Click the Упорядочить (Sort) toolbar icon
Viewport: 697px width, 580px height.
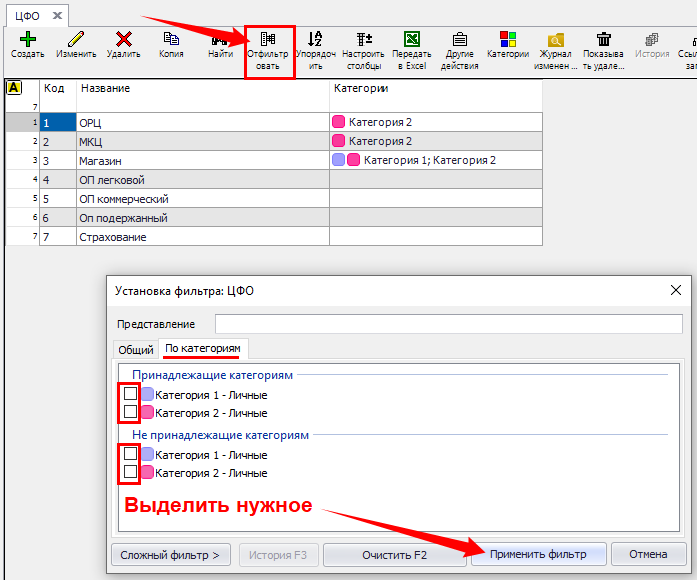pyautogui.click(x=315, y=40)
